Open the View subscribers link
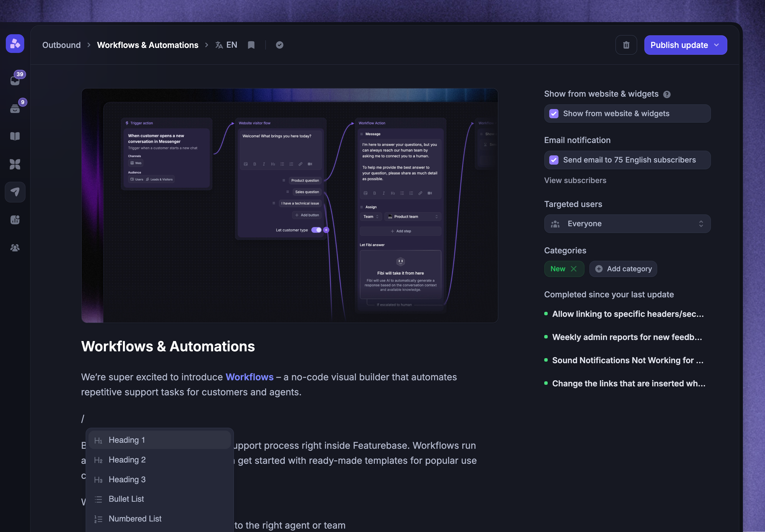Viewport: 765px width, 532px height. click(575, 180)
